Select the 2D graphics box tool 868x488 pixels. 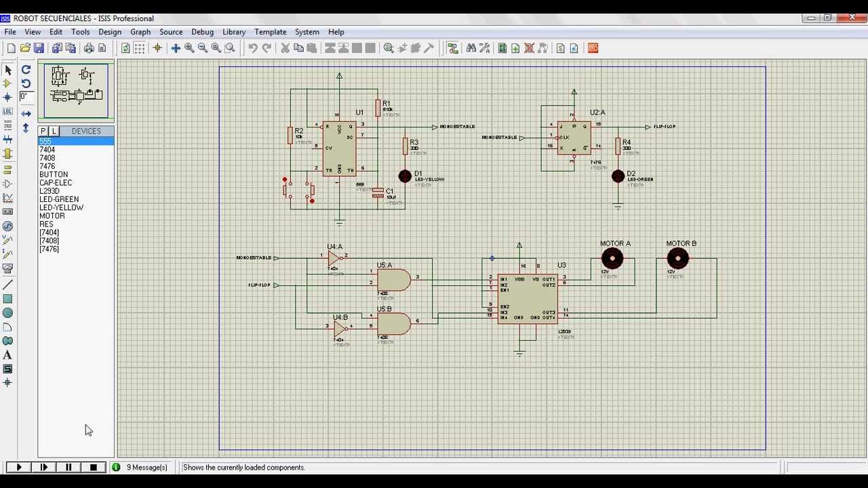coord(8,299)
